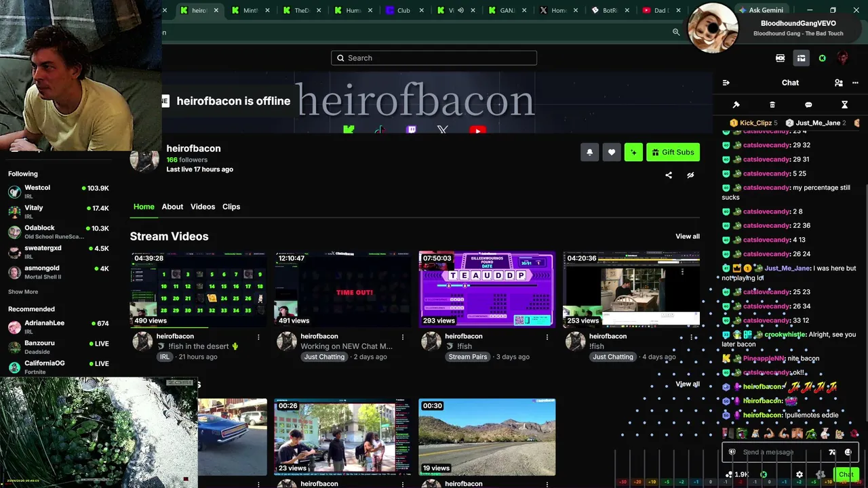Viewport: 868px width, 488px height.
Task: Open the 07:50:03 stream video thumbnail
Action: [487, 289]
